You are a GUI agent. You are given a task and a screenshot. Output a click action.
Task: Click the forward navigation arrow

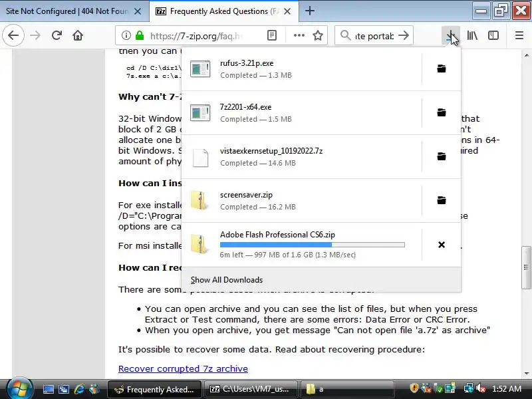35,35
